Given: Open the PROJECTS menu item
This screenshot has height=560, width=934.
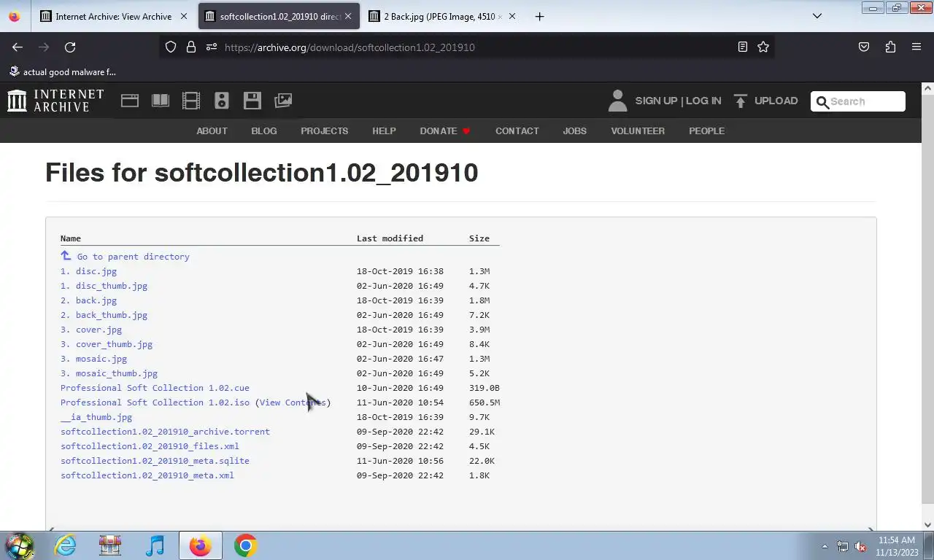Looking at the screenshot, I should (x=324, y=131).
